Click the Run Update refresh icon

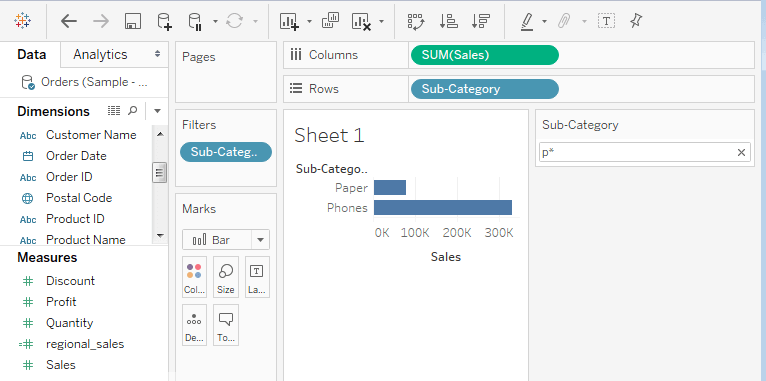(235, 21)
